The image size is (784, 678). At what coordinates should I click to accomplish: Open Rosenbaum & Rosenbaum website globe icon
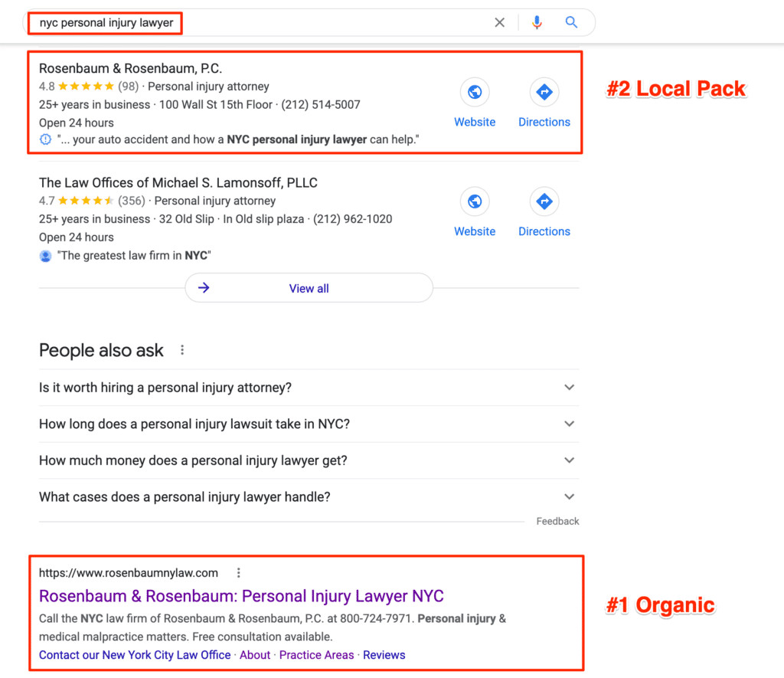pyautogui.click(x=475, y=92)
